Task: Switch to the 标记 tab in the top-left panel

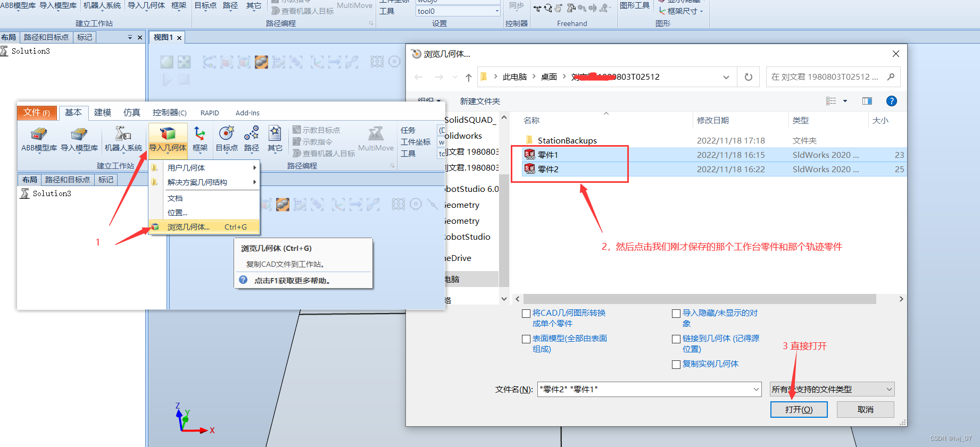Action: coord(85,37)
